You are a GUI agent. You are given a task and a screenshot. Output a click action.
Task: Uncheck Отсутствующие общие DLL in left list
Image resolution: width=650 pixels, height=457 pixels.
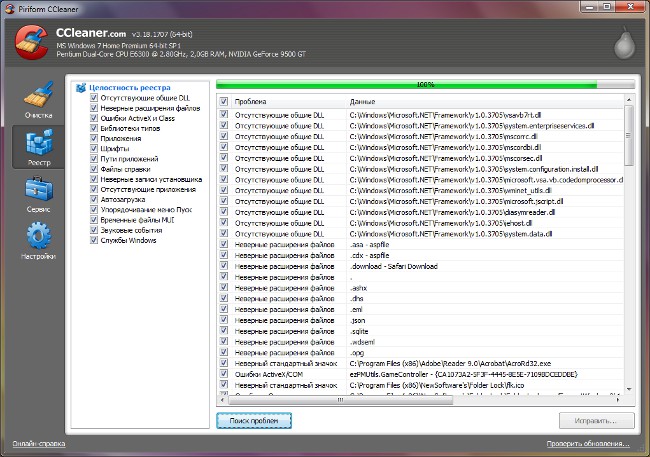(x=94, y=98)
